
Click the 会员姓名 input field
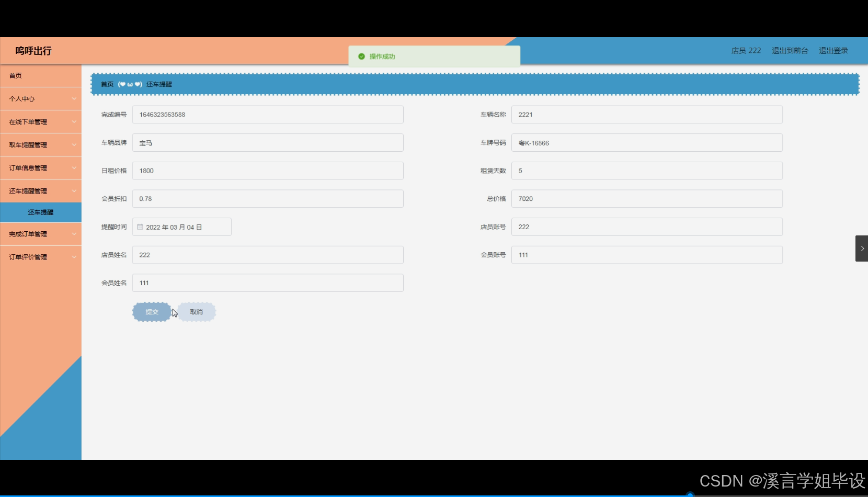coord(268,283)
